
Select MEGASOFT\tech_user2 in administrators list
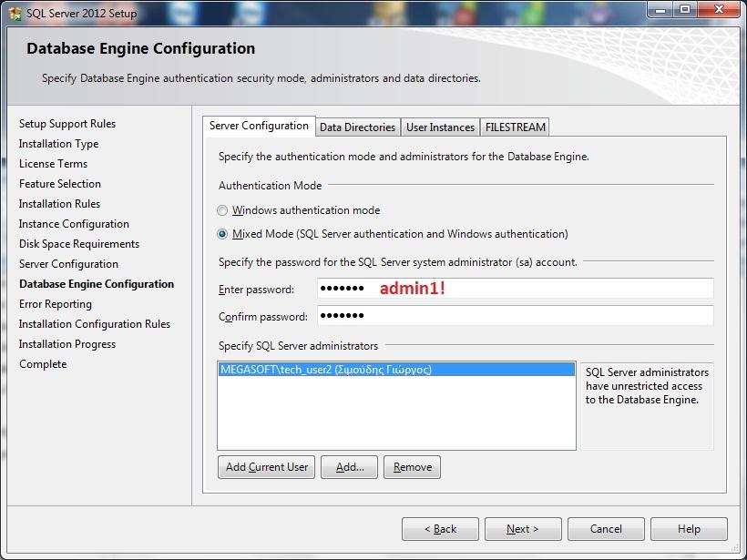tap(396, 370)
